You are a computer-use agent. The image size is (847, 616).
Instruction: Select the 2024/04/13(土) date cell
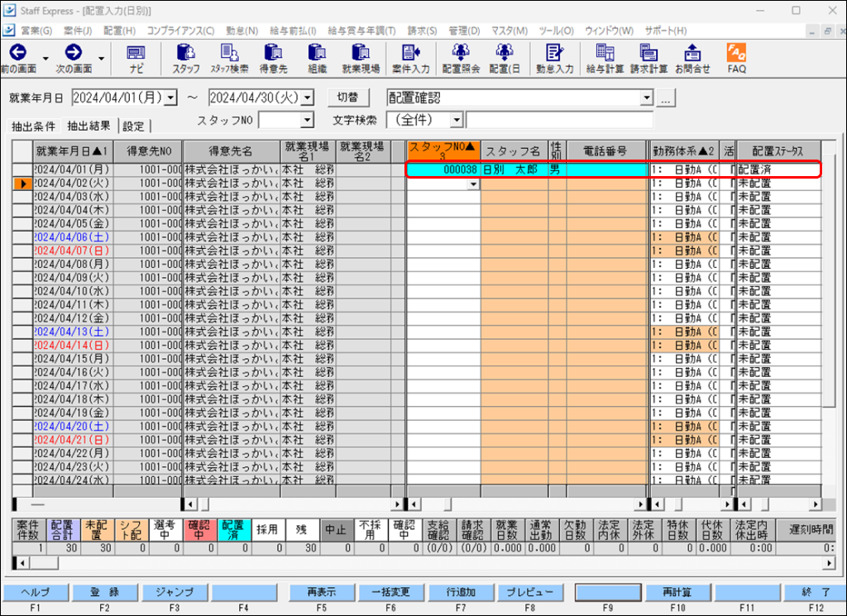(73, 332)
